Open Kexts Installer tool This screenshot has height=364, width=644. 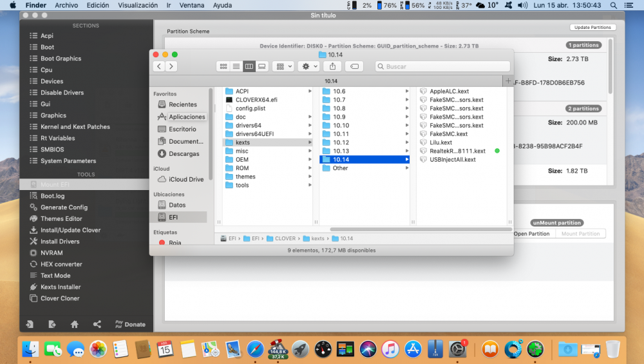click(61, 287)
